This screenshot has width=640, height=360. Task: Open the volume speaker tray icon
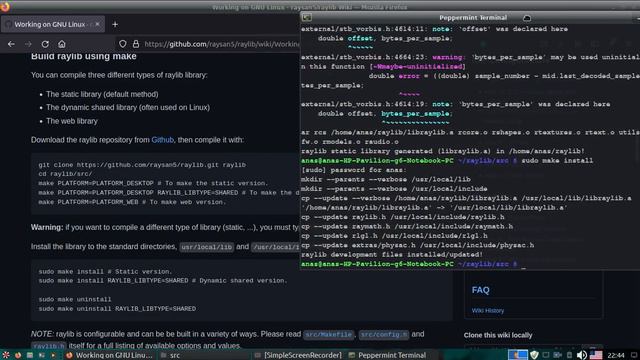(x=582, y=355)
